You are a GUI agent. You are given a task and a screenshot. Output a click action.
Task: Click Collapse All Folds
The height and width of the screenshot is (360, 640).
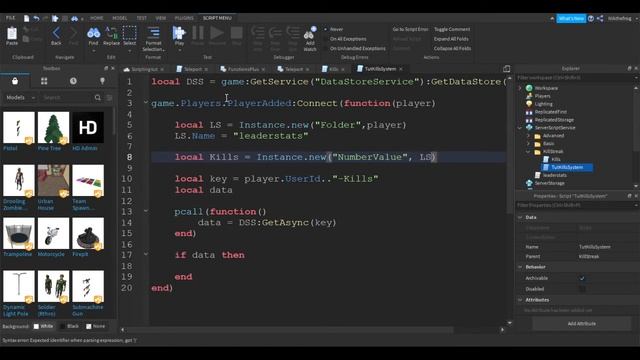point(452,48)
